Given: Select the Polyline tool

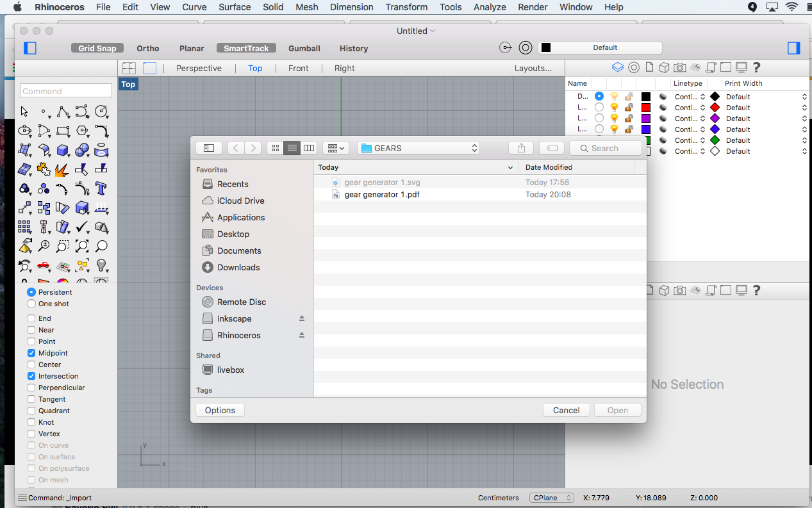Looking at the screenshot, I should tap(63, 112).
